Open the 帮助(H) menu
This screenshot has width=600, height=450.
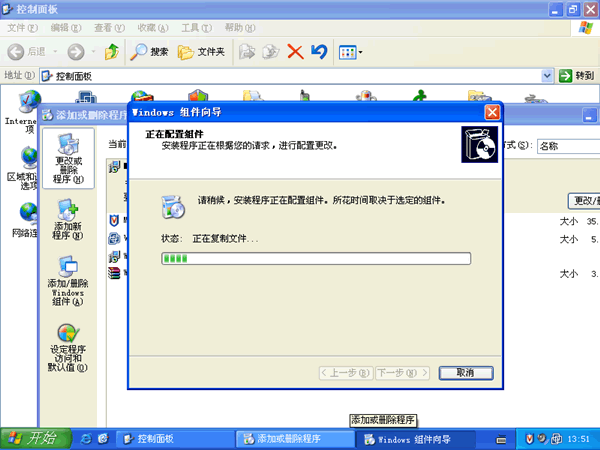pos(240,28)
